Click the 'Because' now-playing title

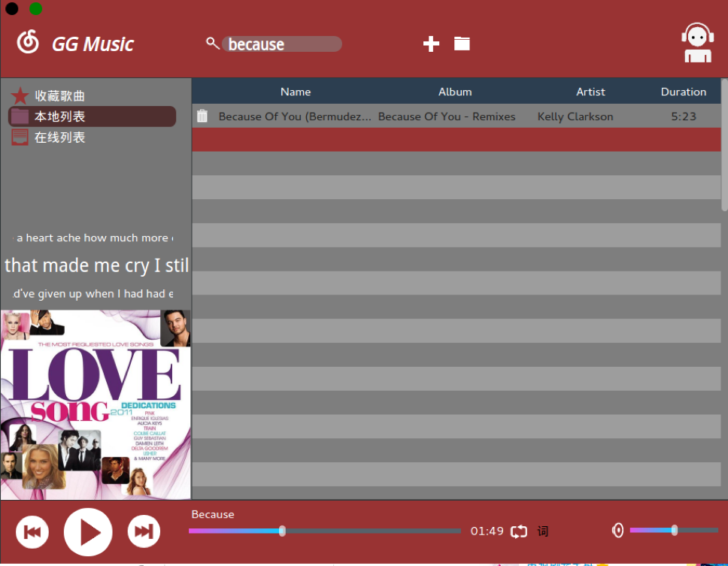click(x=213, y=514)
